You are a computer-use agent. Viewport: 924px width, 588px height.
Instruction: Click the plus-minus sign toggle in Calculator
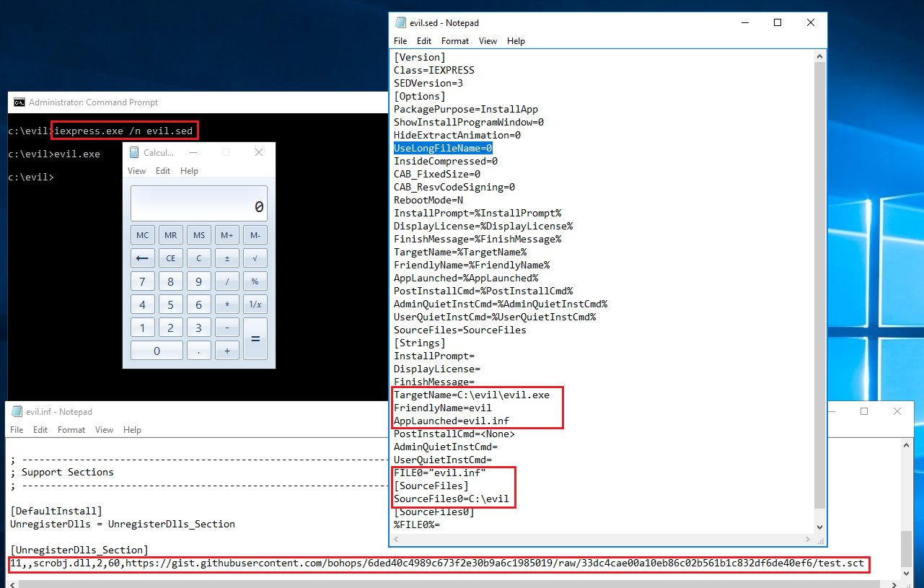(227, 258)
